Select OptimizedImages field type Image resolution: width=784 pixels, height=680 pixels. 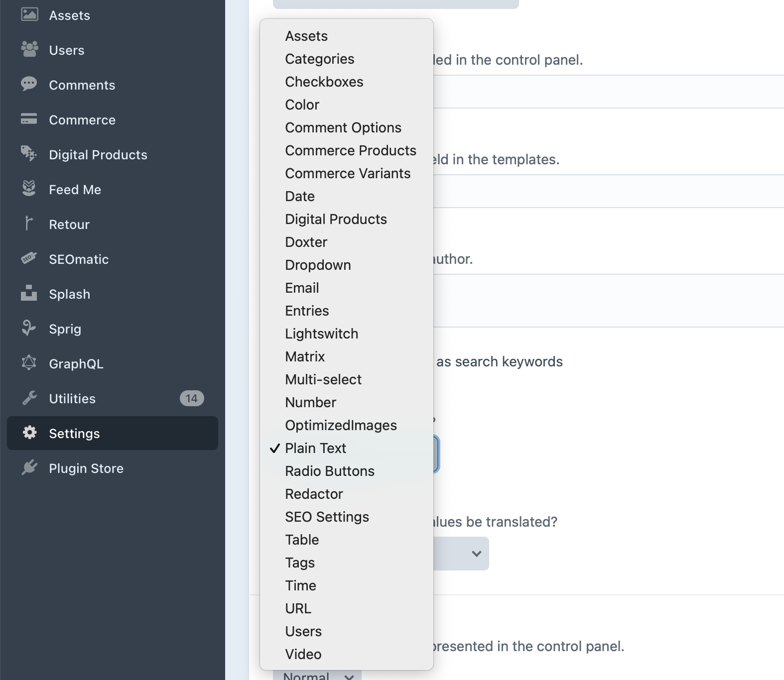347,425
